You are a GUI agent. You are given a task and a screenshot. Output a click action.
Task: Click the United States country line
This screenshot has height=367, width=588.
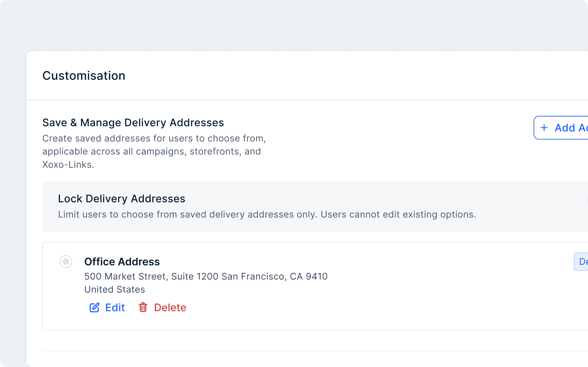coord(115,290)
